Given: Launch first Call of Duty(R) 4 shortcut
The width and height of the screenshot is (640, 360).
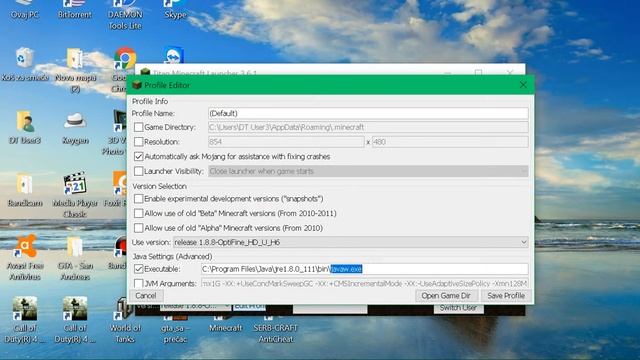Looking at the screenshot, I should [x=24, y=320].
